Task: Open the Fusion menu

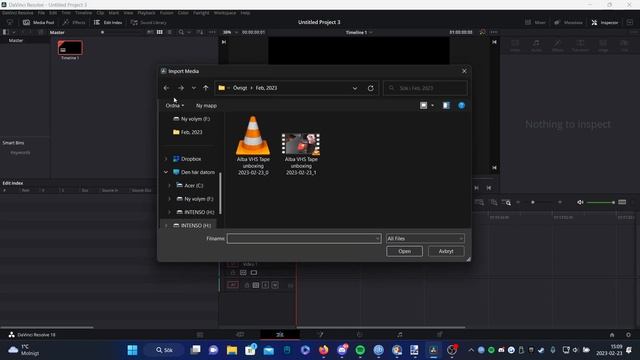Action: (x=167, y=13)
